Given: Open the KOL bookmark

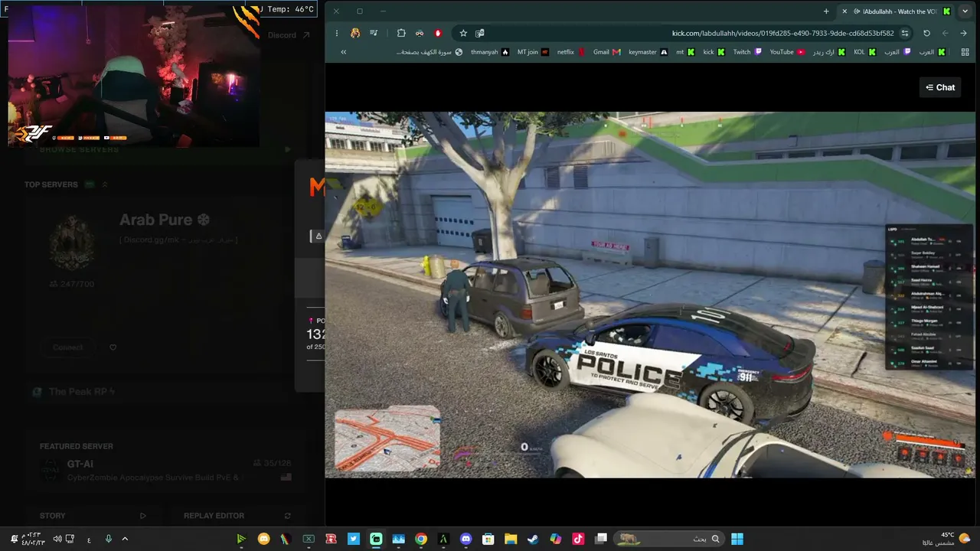Looking at the screenshot, I should [865, 52].
